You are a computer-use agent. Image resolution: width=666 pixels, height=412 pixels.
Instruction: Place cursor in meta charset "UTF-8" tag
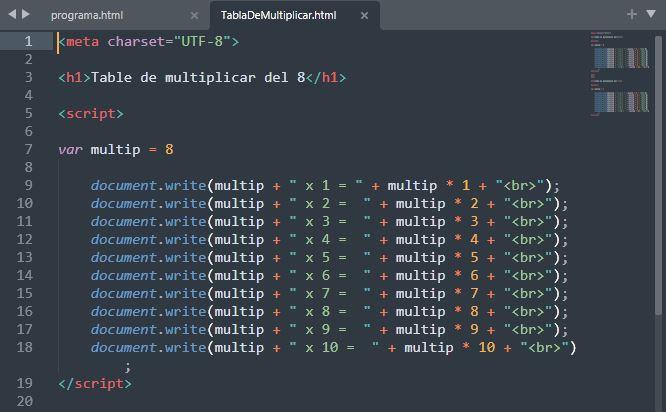pos(149,42)
